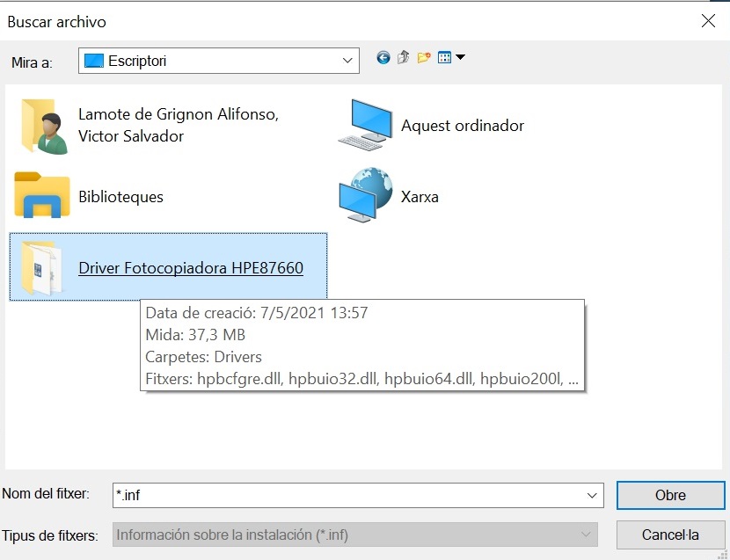
Task: Select the user folder Lamote de Grignon icon
Action: point(43,126)
